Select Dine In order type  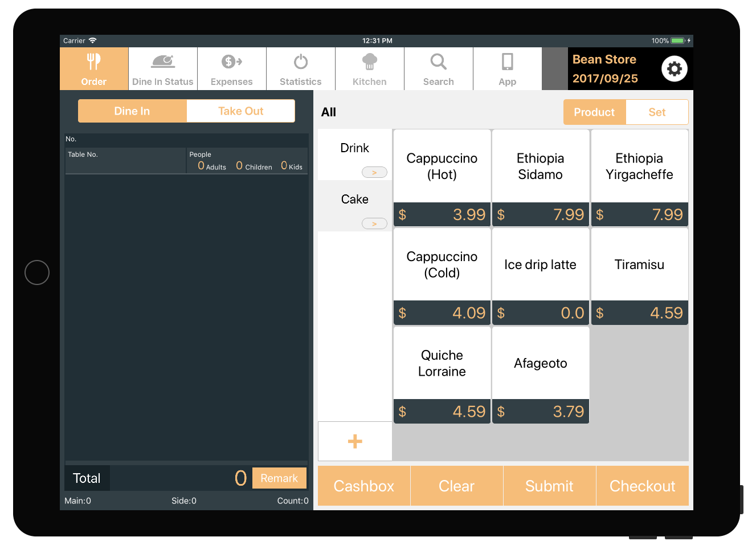pos(132,111)
